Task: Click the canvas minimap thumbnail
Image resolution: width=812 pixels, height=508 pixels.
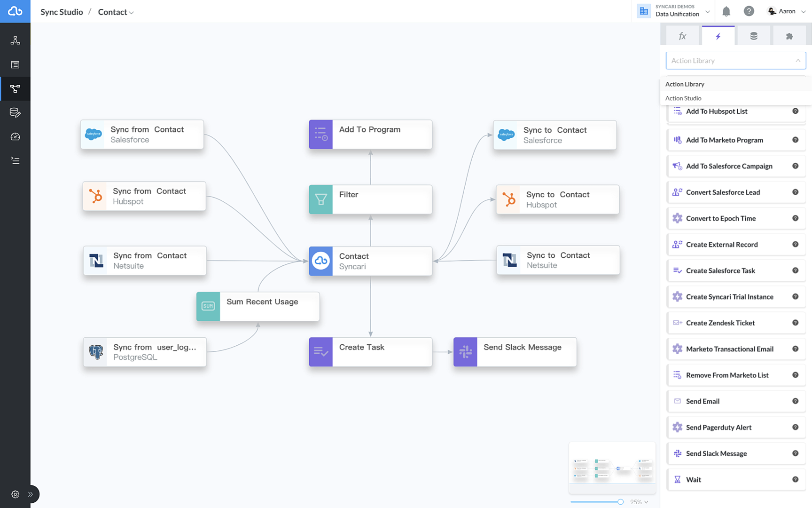Action: pyautogui.click(x=612, y=468)
